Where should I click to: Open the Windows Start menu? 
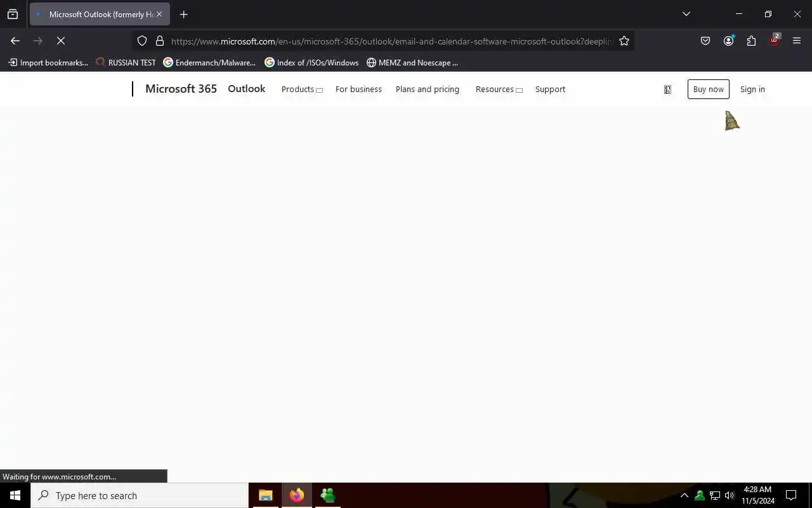click(x=15, y=495)
